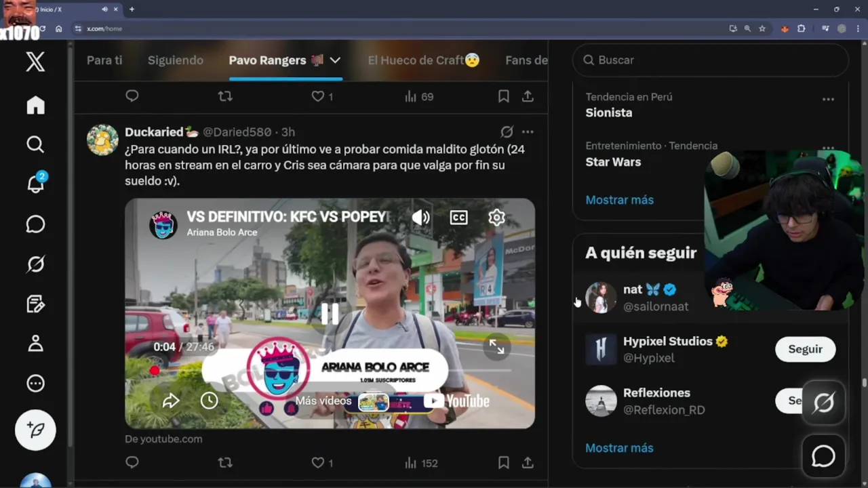Viewport: 868px width, 488px height.
Task: Open a new browser tab
Action: [x=132, y=9]
